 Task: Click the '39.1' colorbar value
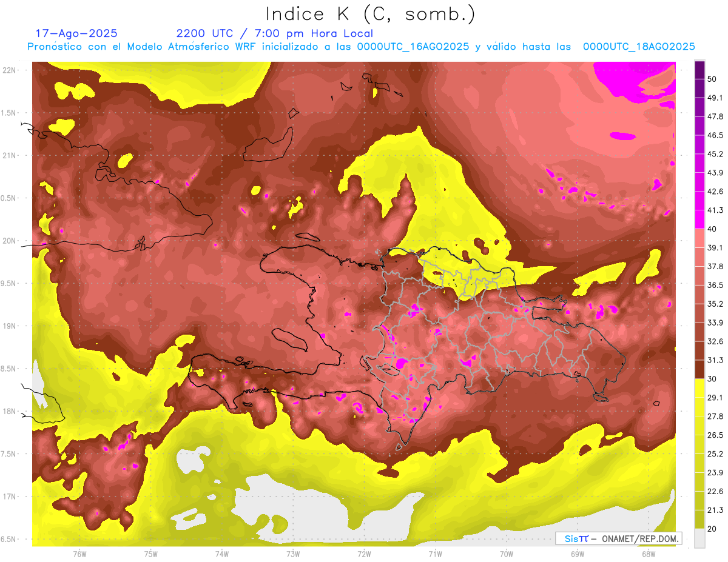(716, 247)
